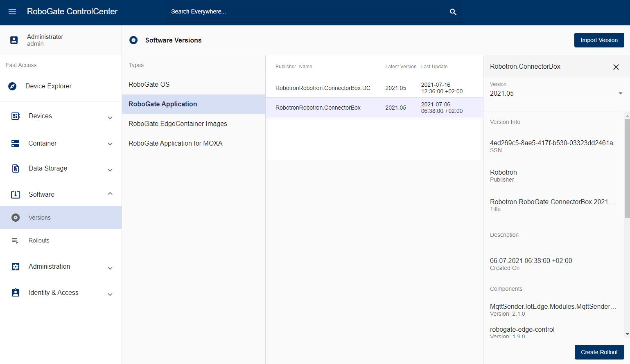This screenshot has width=630, height=364.
Task: Select RoboGate Application type
Action: pyautogui.click(x=194, y=104)
